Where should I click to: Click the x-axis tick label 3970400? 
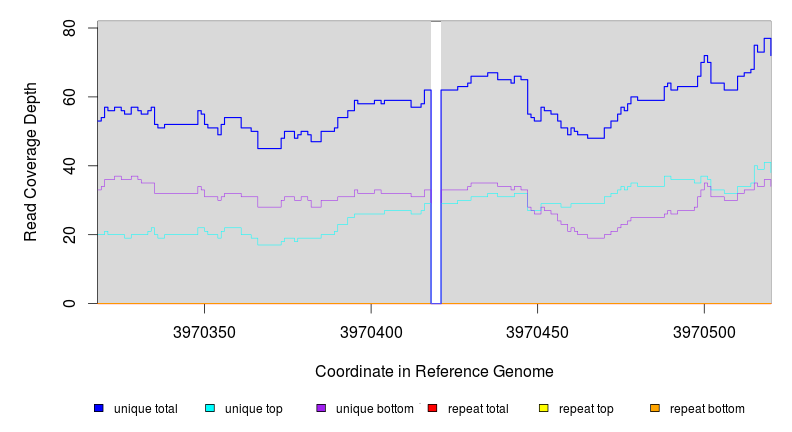point(371,330)
